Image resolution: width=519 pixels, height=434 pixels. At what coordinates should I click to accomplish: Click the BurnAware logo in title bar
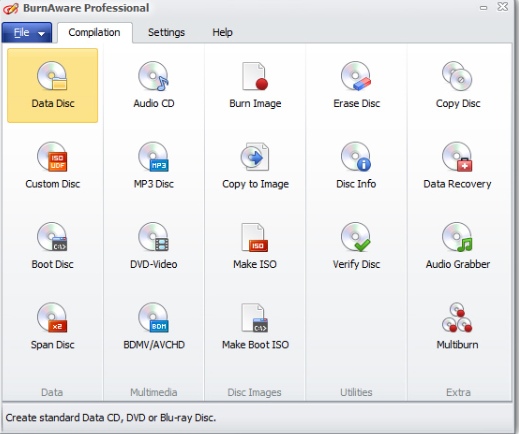click(x=11, y=8)
